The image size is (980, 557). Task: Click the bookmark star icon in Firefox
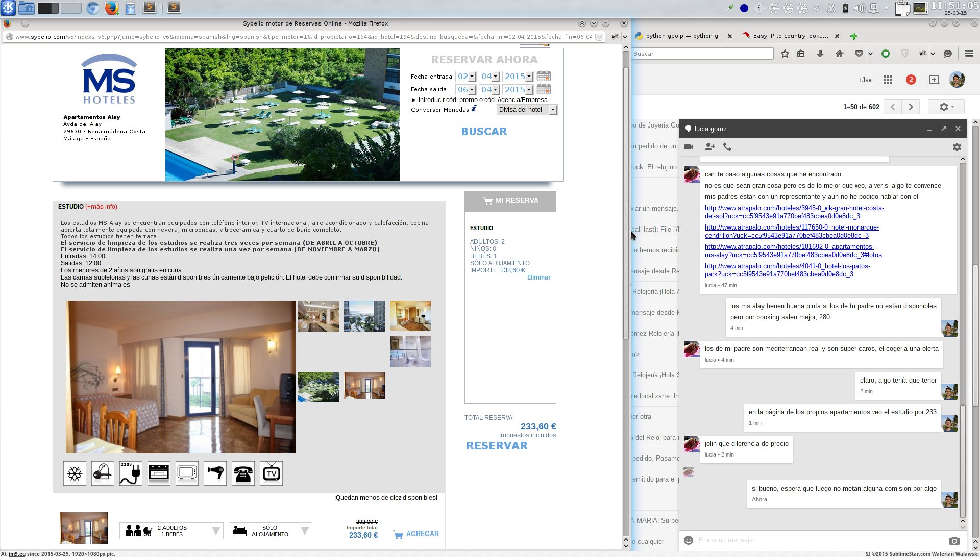pos(785,54)
